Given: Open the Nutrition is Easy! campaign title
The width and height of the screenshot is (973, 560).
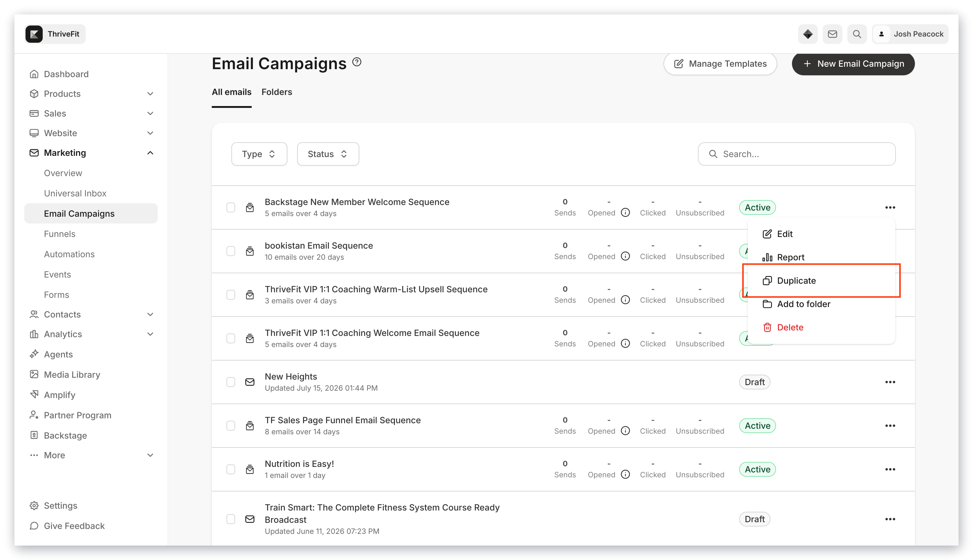Looking at the screenshot, I should tap(299, 463).
